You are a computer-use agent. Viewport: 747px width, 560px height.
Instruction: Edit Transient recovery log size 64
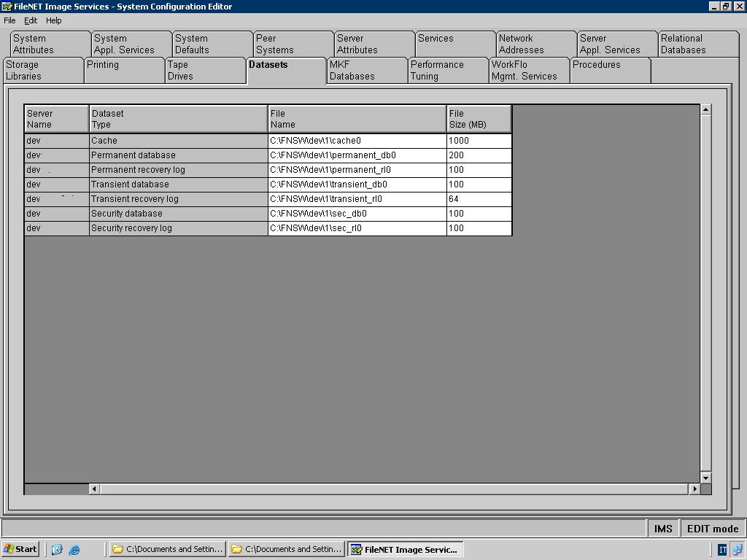pyautogui.click(x=479, y=199)
